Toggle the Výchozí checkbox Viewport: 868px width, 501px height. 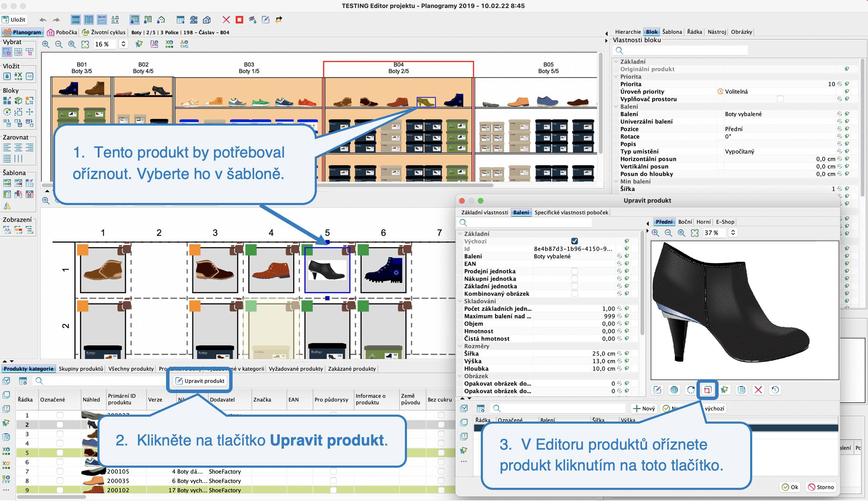point(574,241)
